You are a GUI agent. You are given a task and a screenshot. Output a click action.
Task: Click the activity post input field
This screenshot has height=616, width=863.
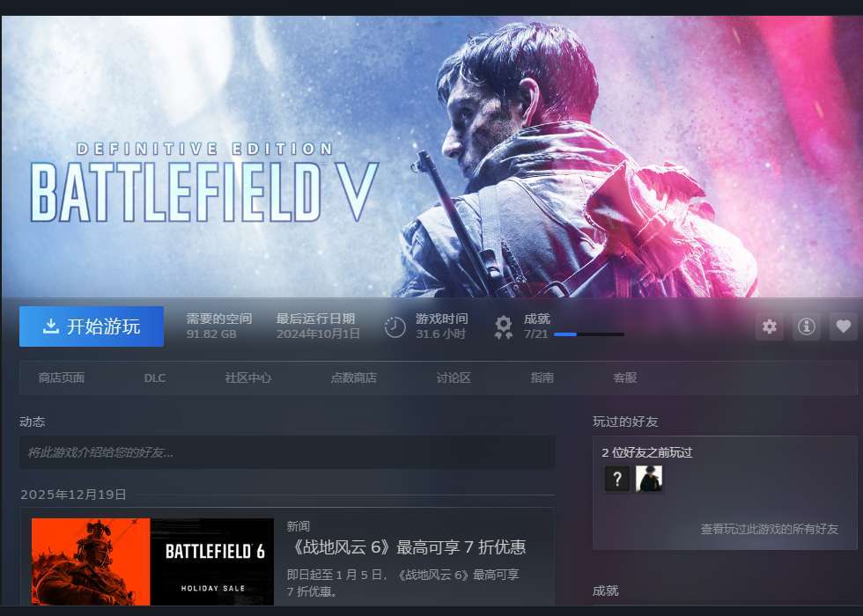287,452
